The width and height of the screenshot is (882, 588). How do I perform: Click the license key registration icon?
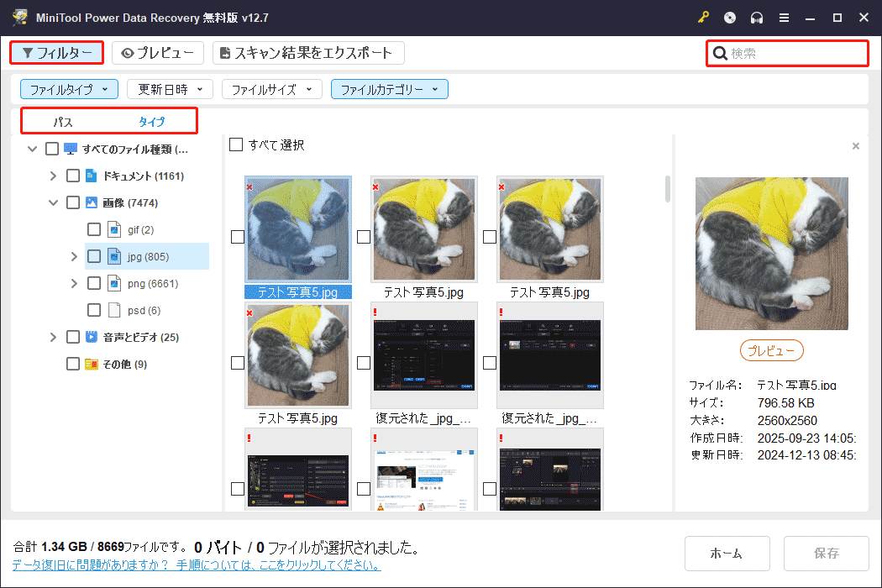tap(703, 17)
